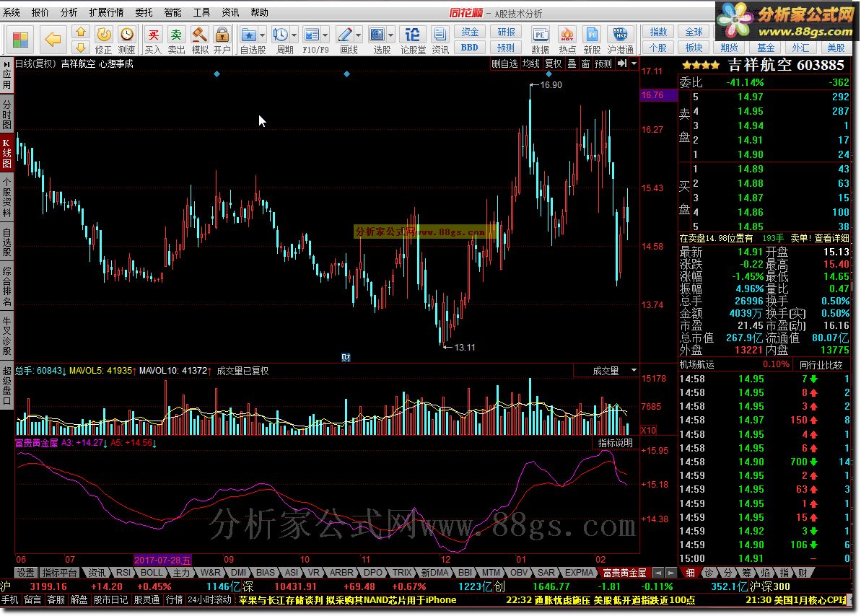
Task: Open the 扩展行情 menu
Action: point(107,12)
